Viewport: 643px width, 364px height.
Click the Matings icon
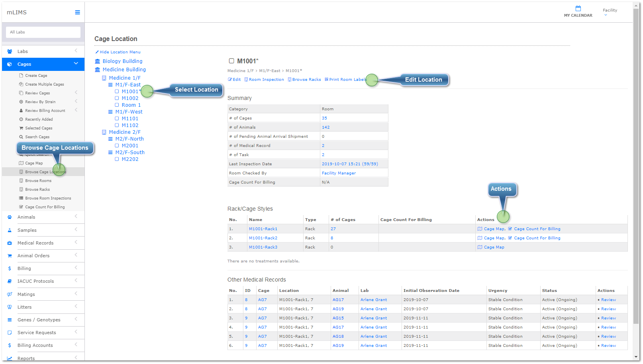coord(10,294)
